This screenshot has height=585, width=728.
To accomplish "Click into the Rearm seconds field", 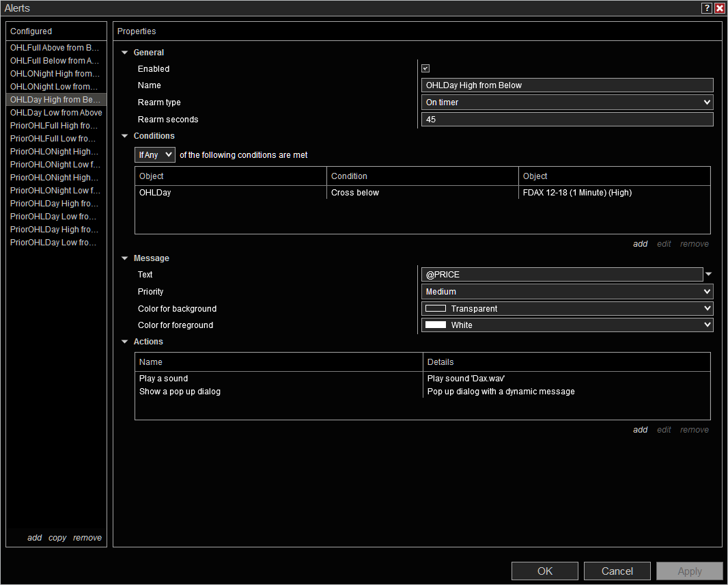I will [x=567, y=120].
